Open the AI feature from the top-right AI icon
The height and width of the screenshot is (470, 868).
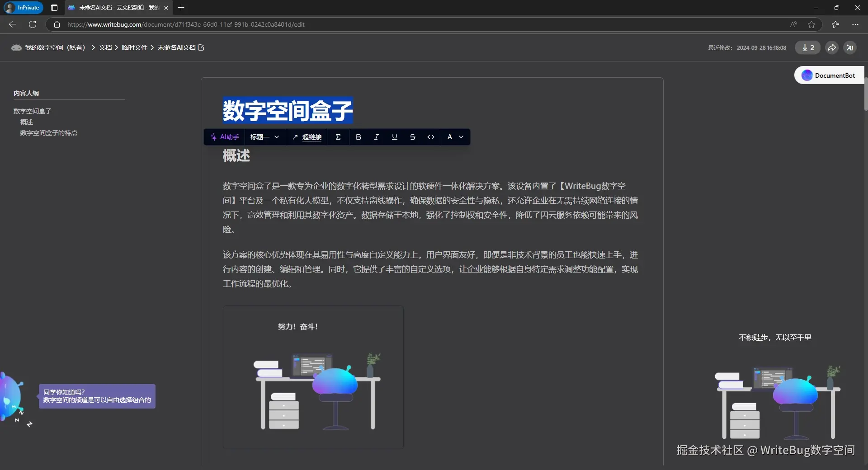(x=850, y=47)
